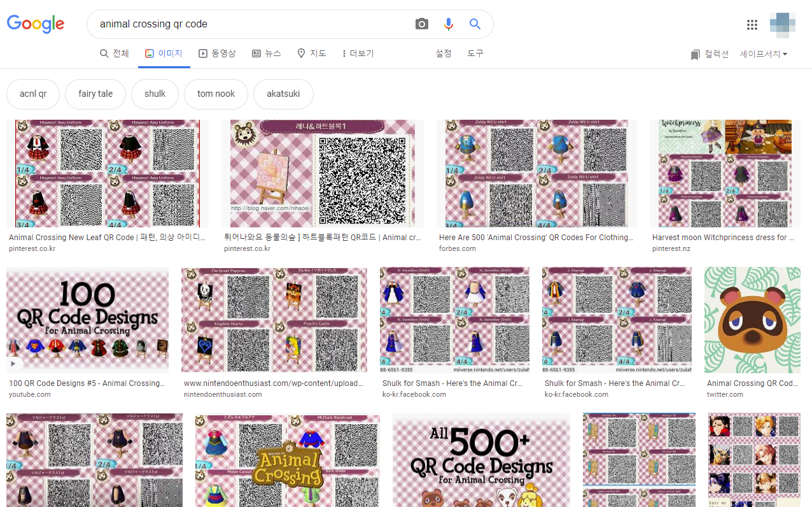Select the 이미지 tab
Screen dimensions: 812x507
click(164, 54)
